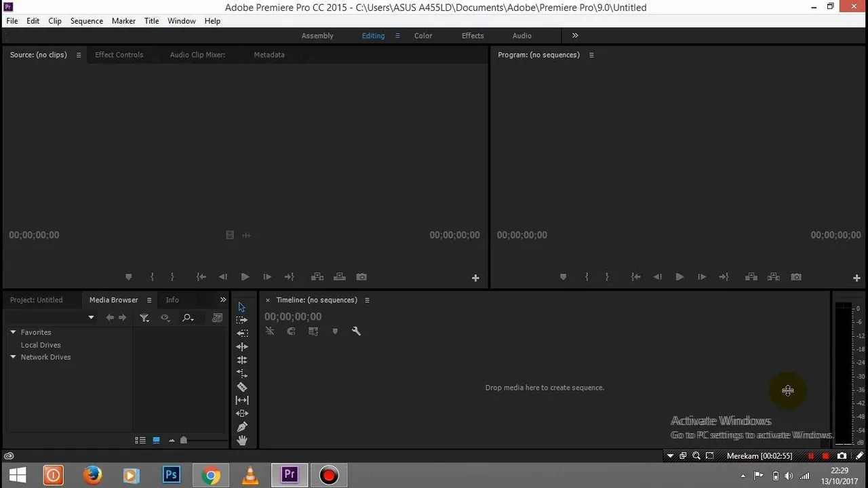
Task: Switch Media Browser to thumbnail view
Action: tap(156, 440)
